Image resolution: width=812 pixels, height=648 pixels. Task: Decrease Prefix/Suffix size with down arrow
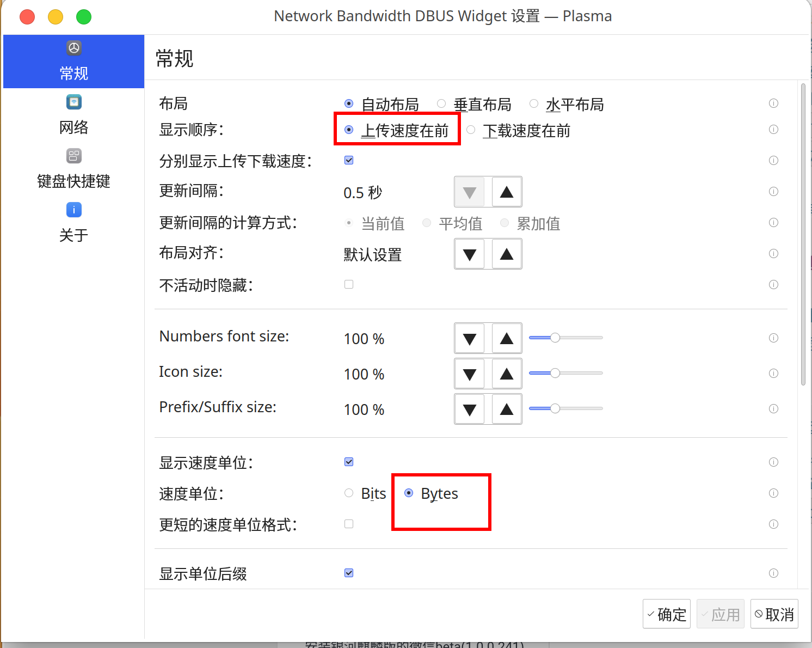[470, 409]
